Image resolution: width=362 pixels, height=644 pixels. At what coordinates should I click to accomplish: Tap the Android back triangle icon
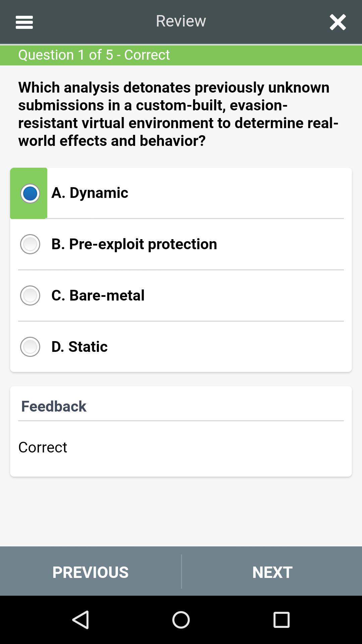pos(80,620)
